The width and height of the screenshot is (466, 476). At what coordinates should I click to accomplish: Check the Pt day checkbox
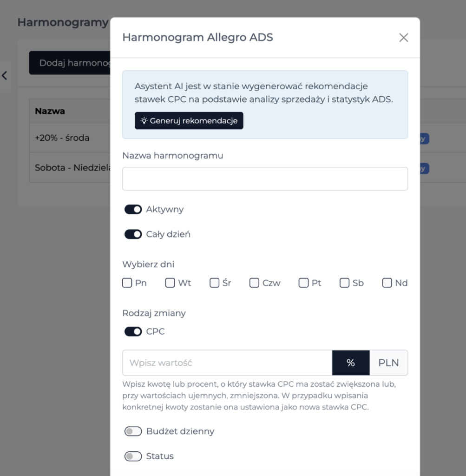(304, 283)
